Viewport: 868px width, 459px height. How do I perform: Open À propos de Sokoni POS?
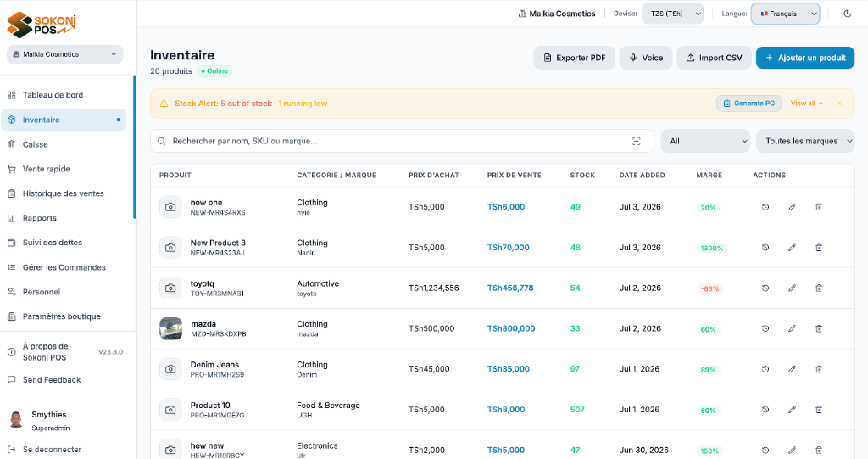(64, 351)
